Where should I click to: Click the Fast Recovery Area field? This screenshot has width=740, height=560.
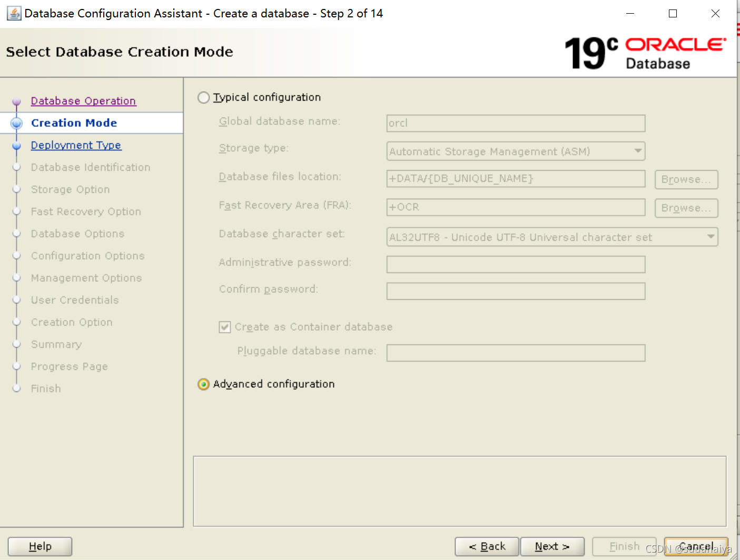516,207
